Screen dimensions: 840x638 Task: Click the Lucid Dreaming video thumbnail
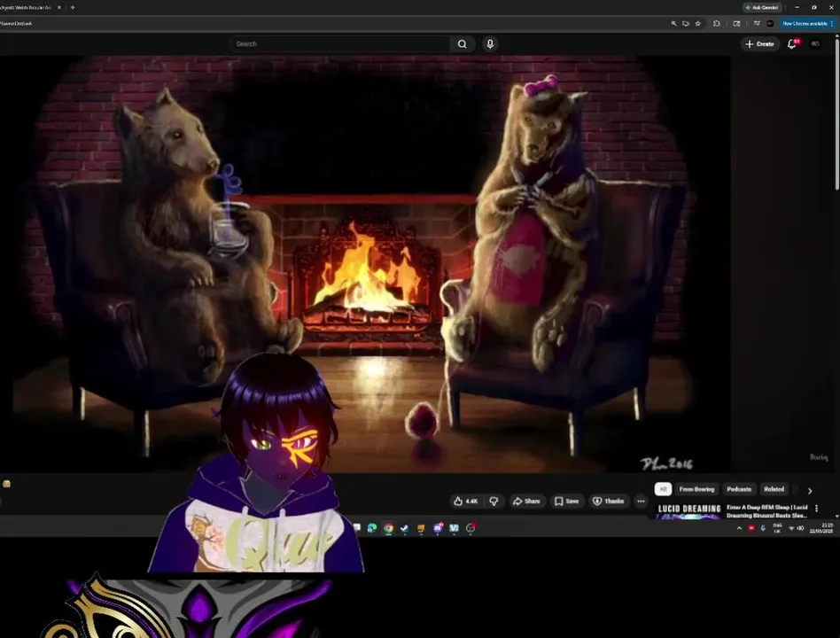pyautogui.click(x=689, y=511)
